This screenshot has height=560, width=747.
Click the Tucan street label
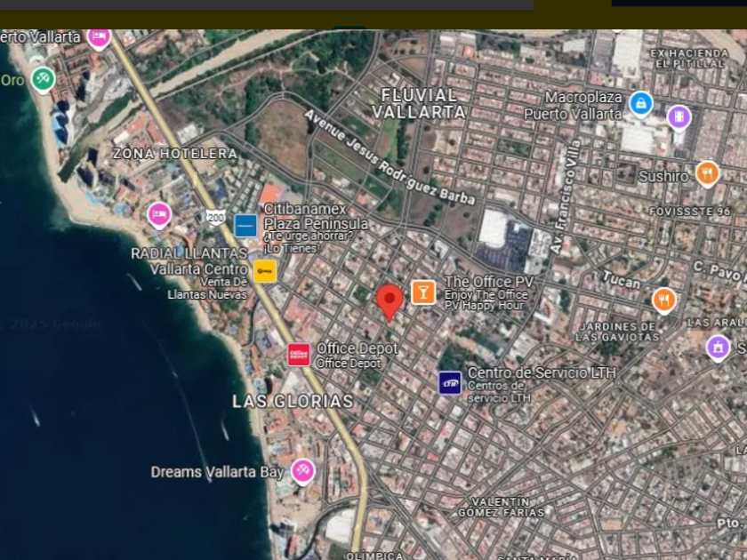(622, 279)
